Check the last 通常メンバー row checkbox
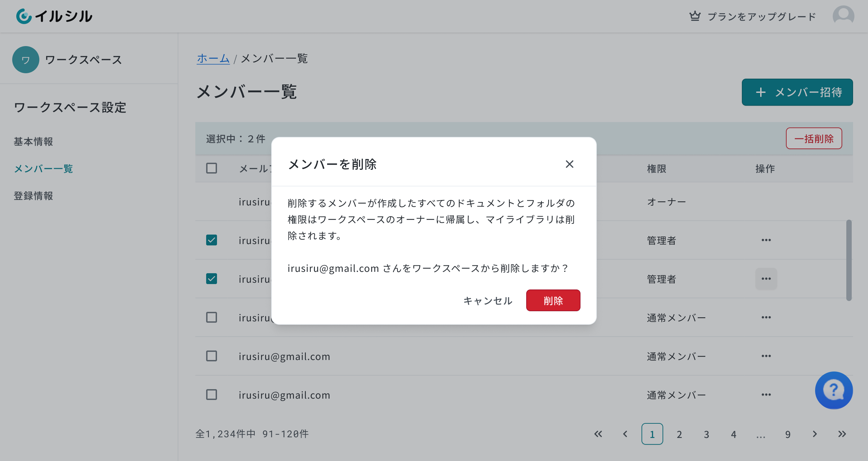 (x=212, y=395)
